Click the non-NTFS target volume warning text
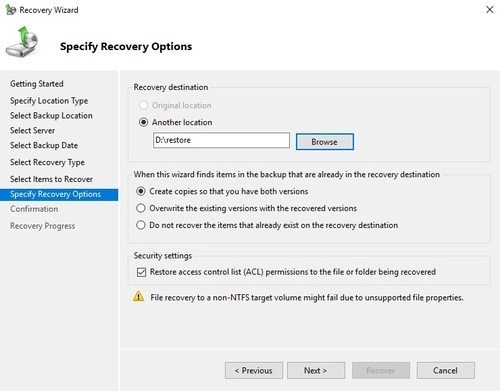 pos(307,298)
